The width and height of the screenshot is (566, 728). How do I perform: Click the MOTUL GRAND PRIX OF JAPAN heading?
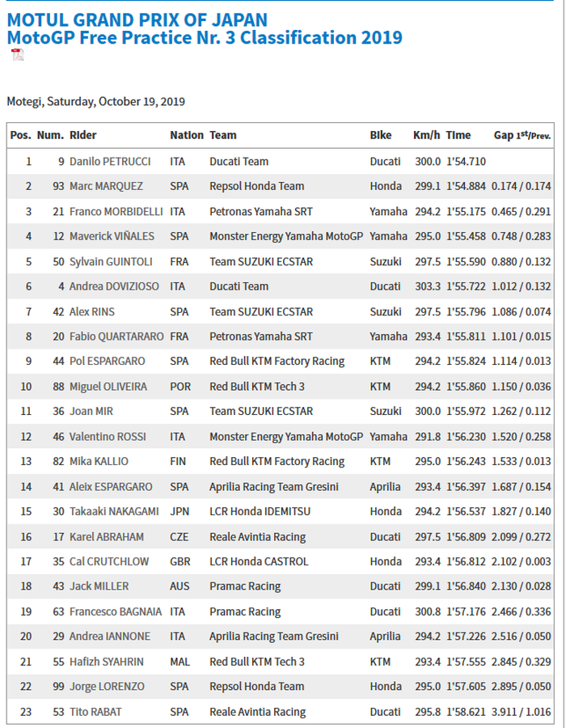click(137, 19)
